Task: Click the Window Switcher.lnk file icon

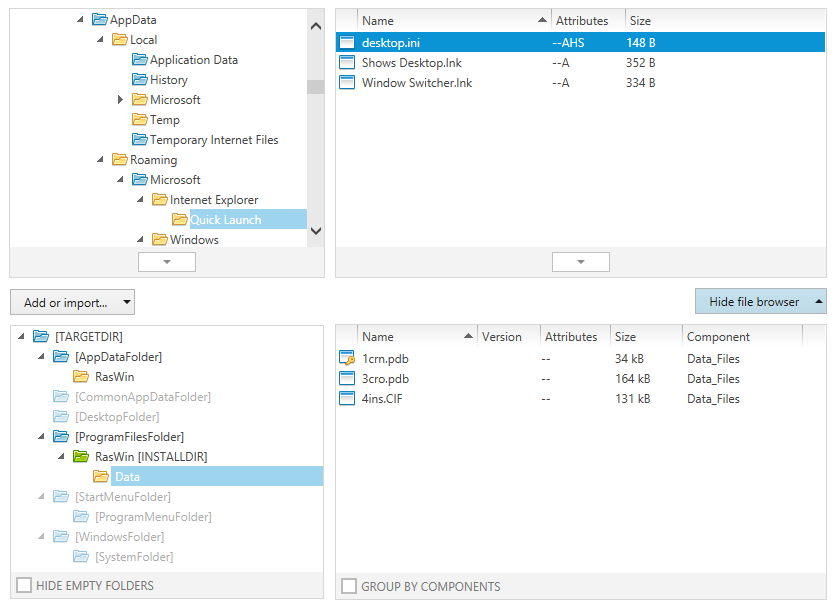Action: [345, 82]
